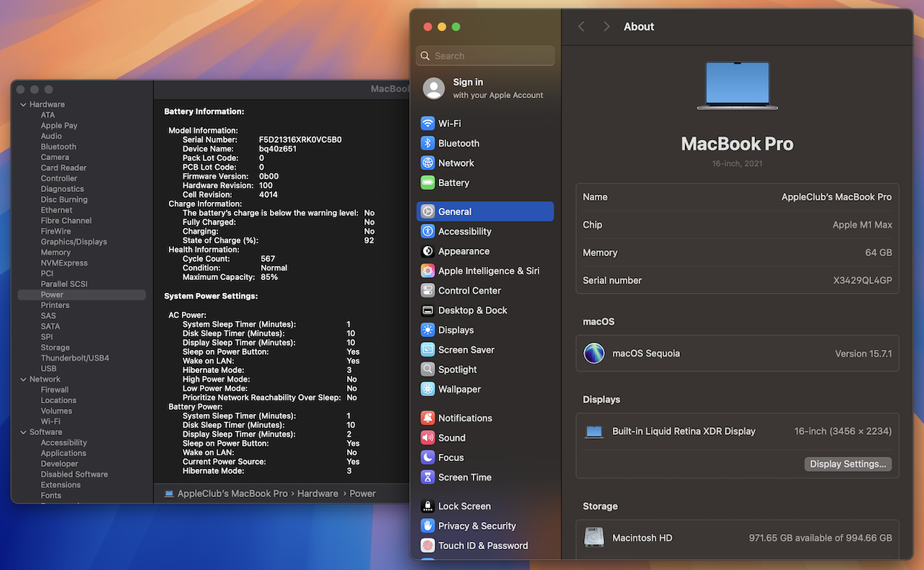Click the Bluetooth icon in sidebar
This screenshot has width=924, height=570.
tap(428, 144)
